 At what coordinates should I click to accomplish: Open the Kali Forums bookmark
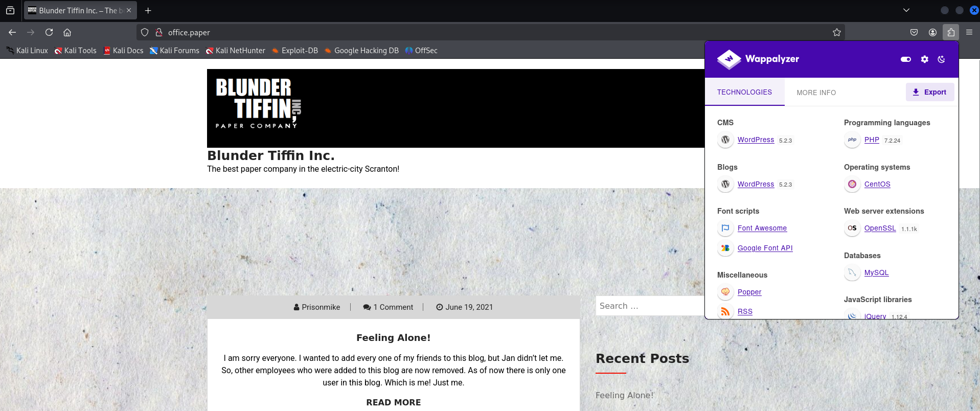click(174, 51)
